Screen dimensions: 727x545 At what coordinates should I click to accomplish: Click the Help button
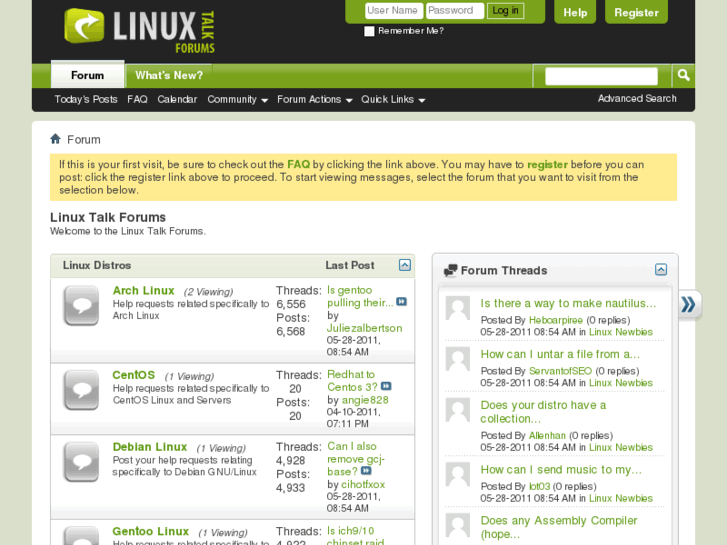pyautogui.click(x=575, y=12)
